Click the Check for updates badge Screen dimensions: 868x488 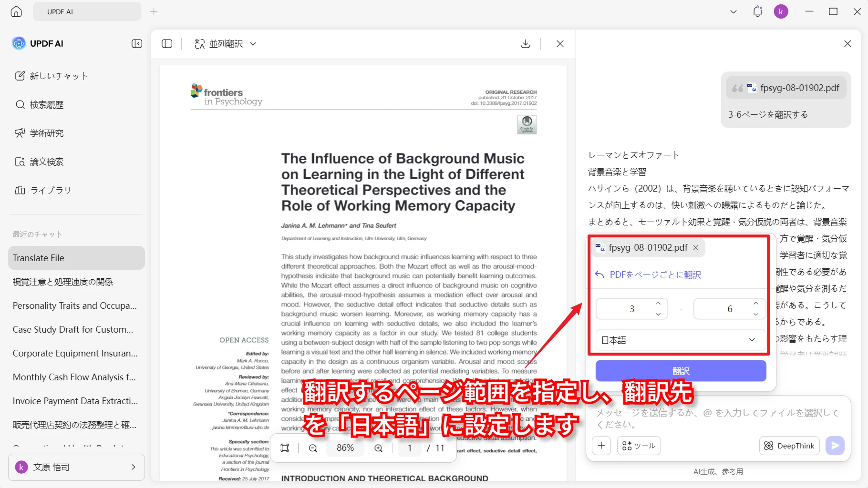tap(527, 124)
